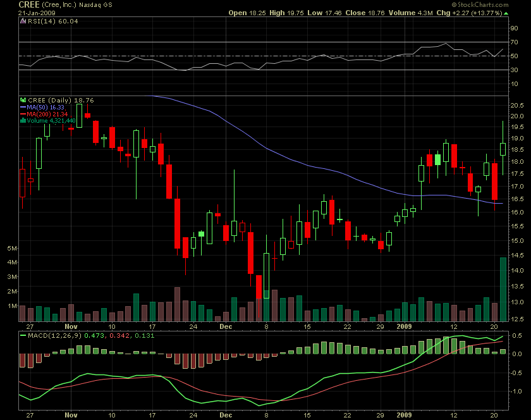Click the Nasdaq GS exchange label
The width and height of the screenshot is (531, 420).
(x=95, y=5)
